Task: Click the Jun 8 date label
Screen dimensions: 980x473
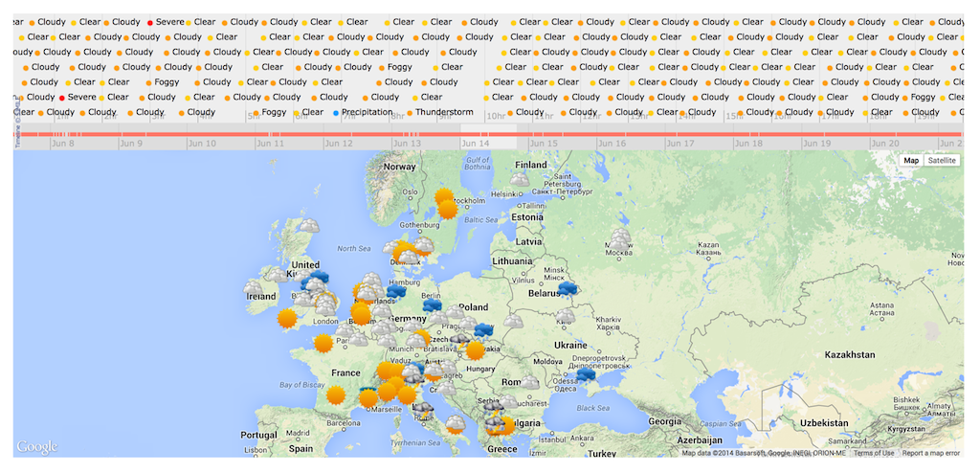Action: (x=63, y=144)
